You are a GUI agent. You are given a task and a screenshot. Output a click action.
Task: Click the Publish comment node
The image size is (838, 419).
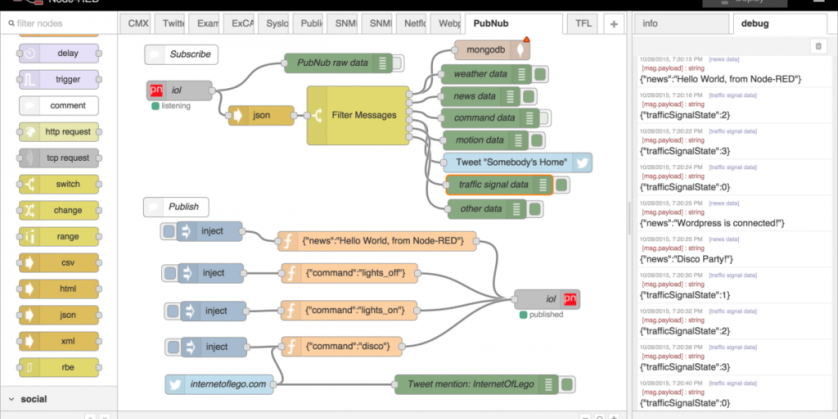[176, 207]
